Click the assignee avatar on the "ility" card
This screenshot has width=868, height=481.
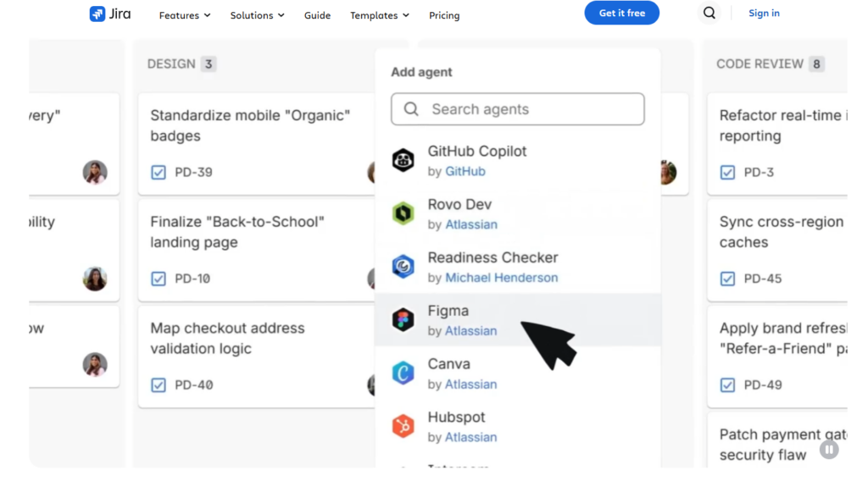pos(95,279)
